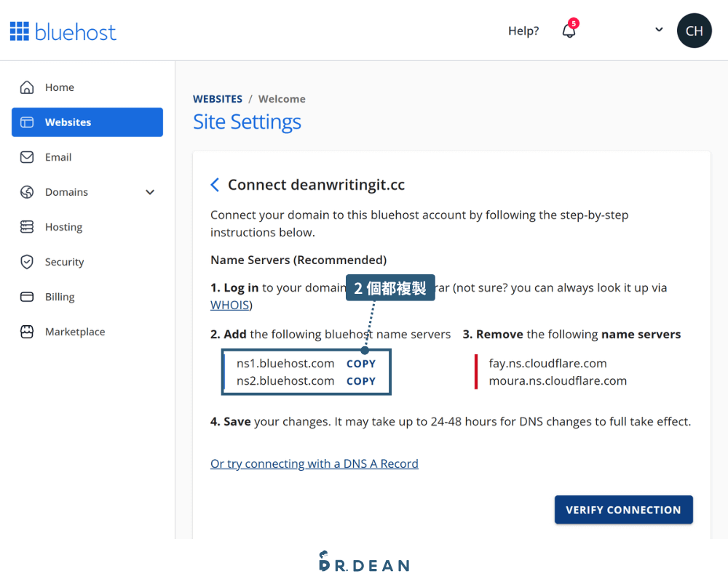Open the CH account avatar
The height and width of the screenshot is (582, 728).
(694, 31)
